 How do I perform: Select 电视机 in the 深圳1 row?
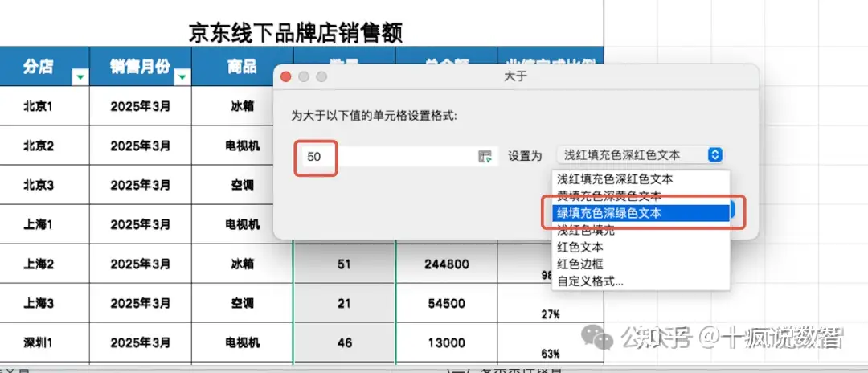pos(243,343)
